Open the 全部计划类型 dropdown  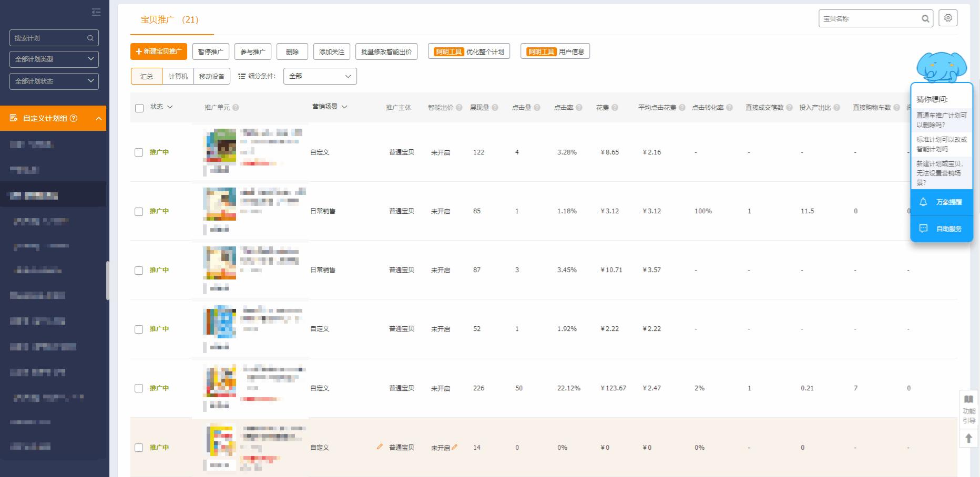[54, 59]
